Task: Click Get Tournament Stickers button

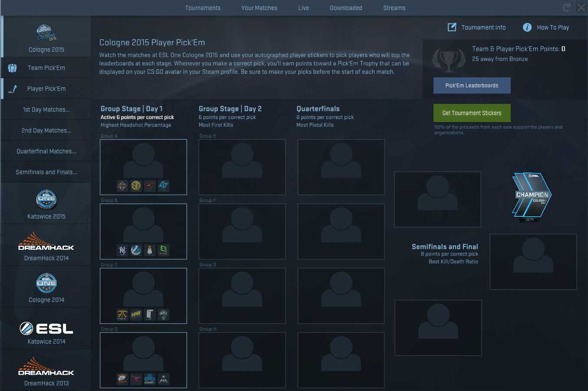Action: click(472, 113)
